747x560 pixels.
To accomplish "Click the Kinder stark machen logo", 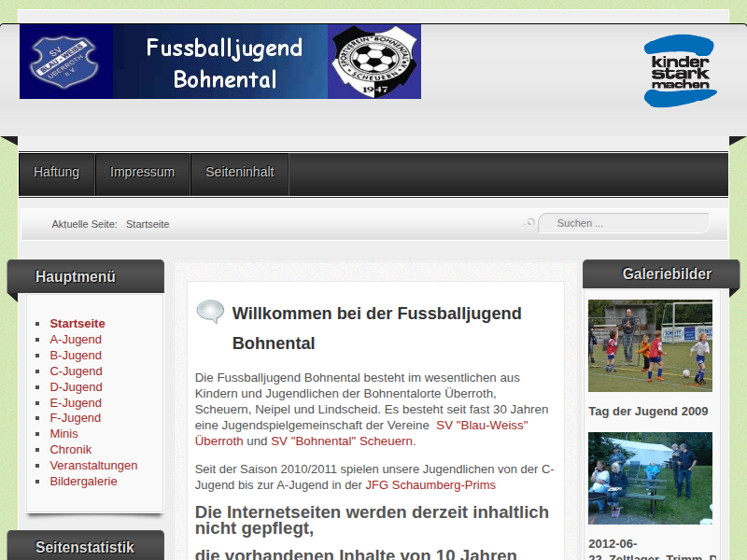I will point(680,71).
